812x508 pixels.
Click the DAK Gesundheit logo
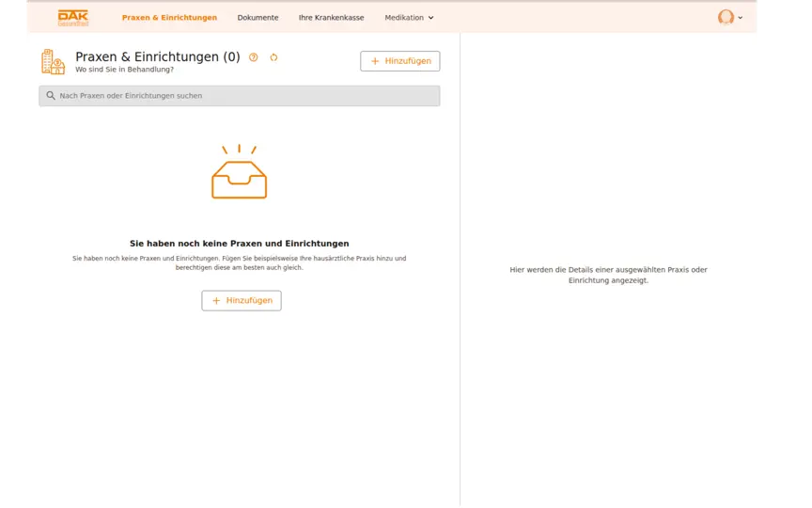pyautogui.click(x=73, y=18)
